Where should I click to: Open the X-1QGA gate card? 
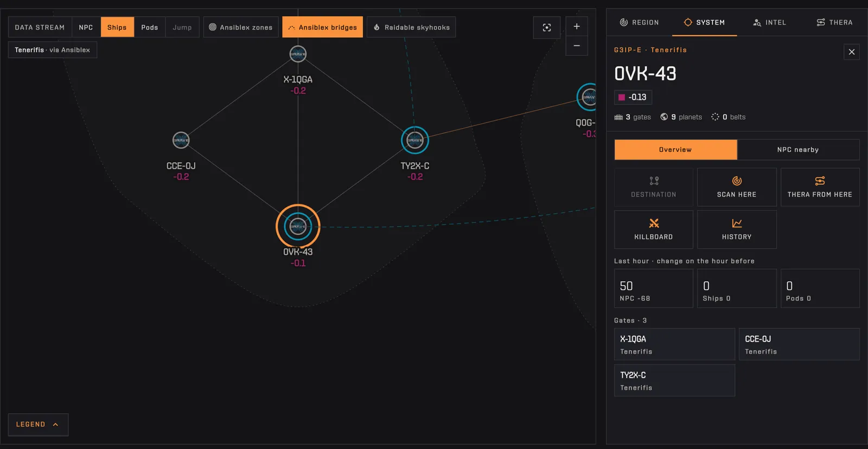pyautogui.click(x=674, y=344)
